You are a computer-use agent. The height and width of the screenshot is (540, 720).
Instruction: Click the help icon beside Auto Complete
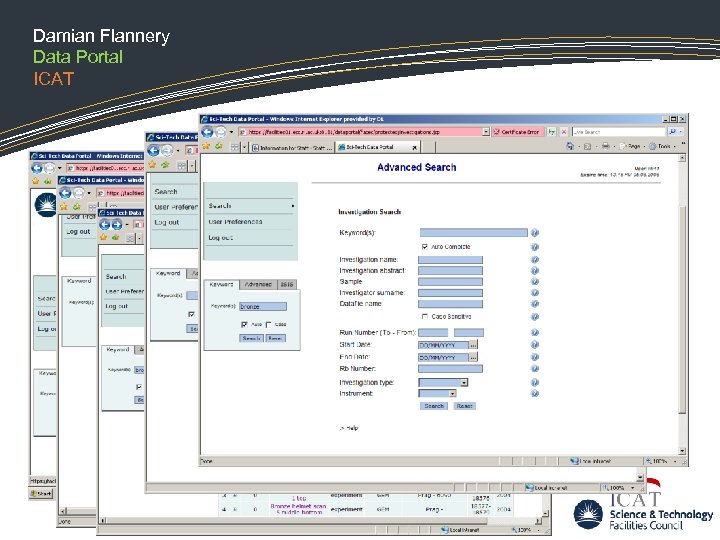tap(535, 247)
